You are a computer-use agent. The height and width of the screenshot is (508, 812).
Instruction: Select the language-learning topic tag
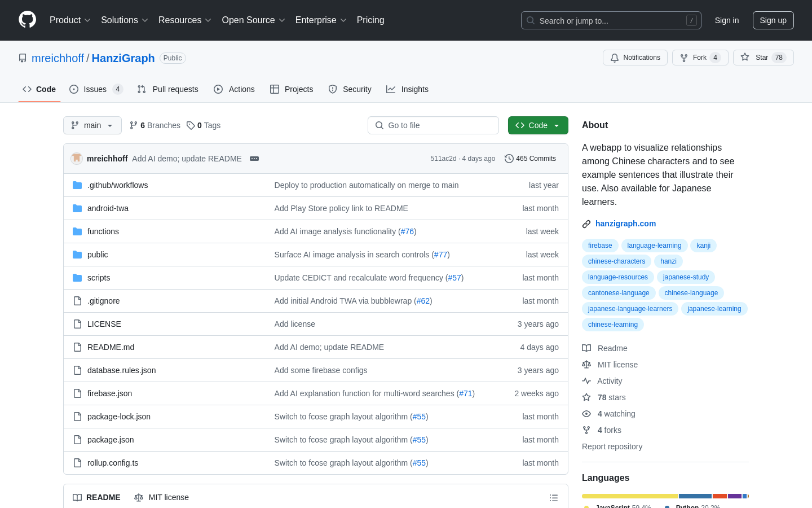coord(654,246)
